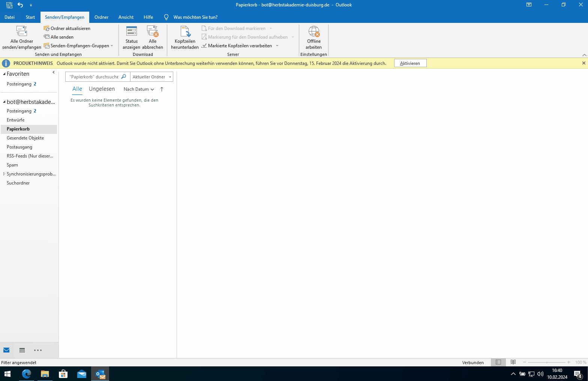This screenshot has width=588, height=381.
Task: Click the magnifier search icon
Action: [124, 76]
